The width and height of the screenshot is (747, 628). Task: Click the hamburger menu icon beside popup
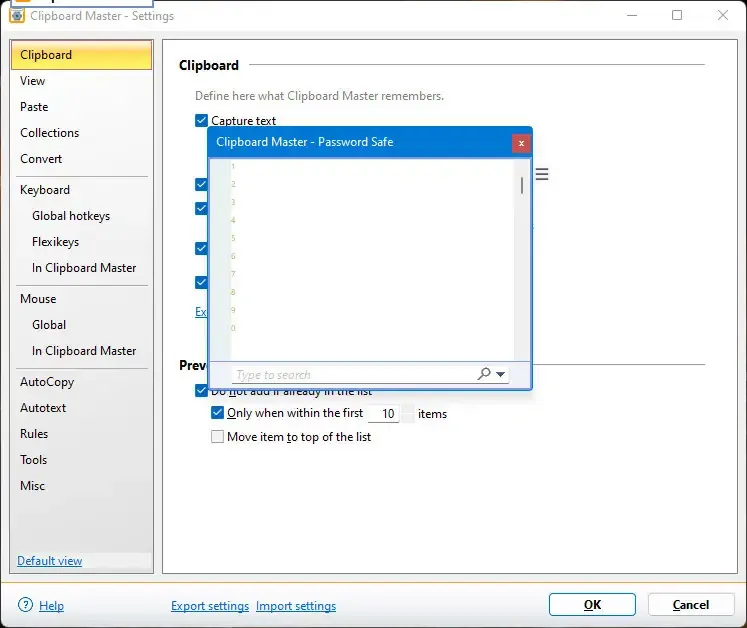pyautogui.click(x=542, y=174)
